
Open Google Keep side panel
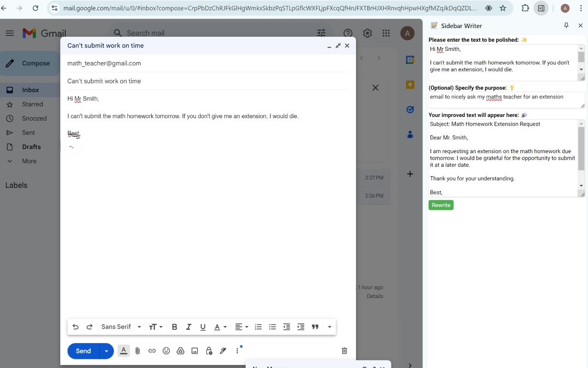[x=410, y=85]
